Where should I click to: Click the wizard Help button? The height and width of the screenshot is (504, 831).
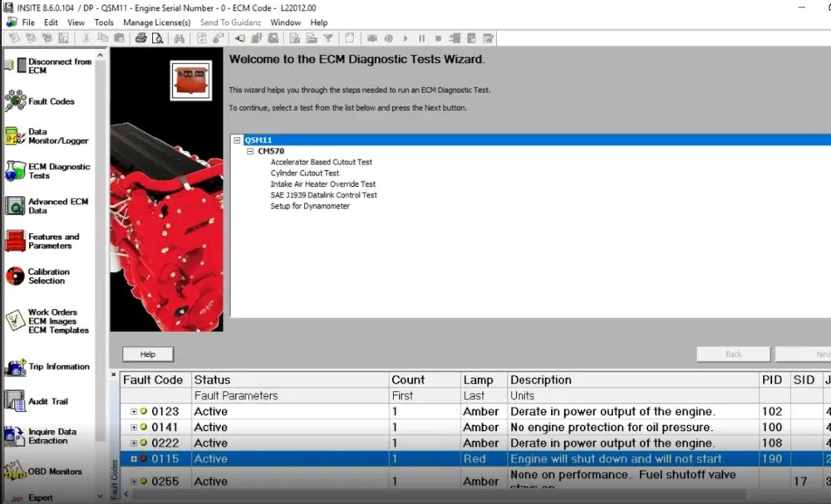pyautogui.click(x=148, y=355)
